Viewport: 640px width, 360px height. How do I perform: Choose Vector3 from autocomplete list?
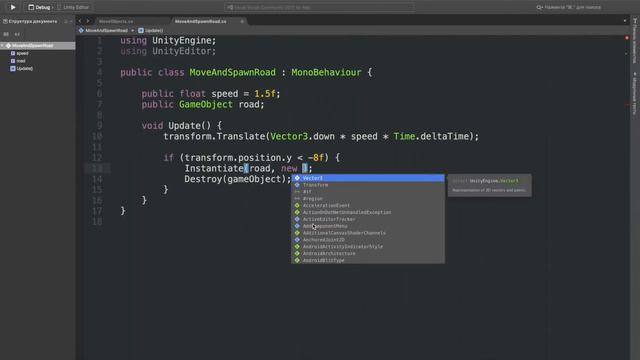(x=368, y=178)
